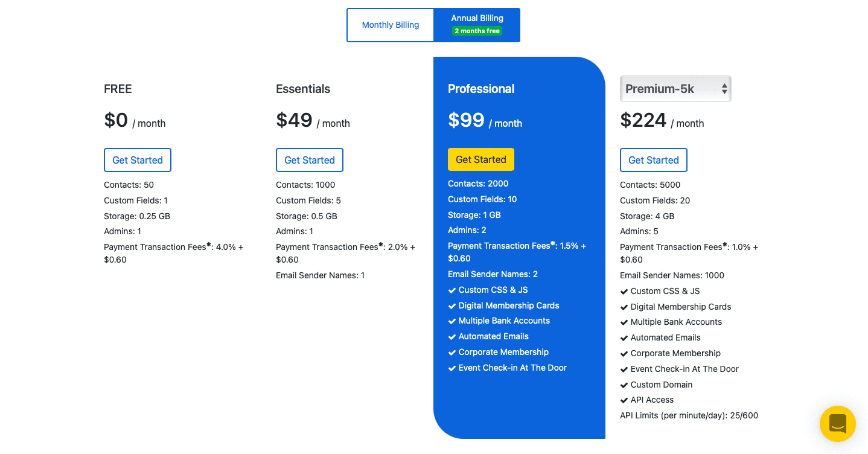Open the live chat bubble icon

(837, 423)
